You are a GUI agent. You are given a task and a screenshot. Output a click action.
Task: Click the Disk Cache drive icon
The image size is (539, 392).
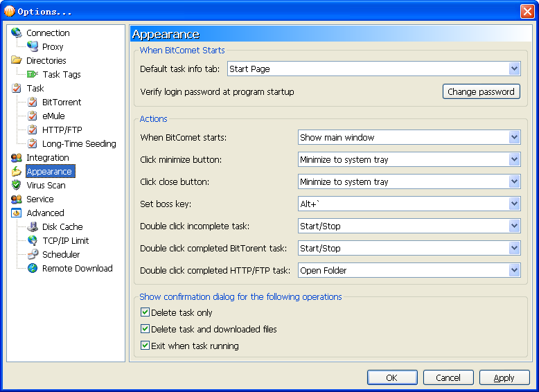[33, 226]
